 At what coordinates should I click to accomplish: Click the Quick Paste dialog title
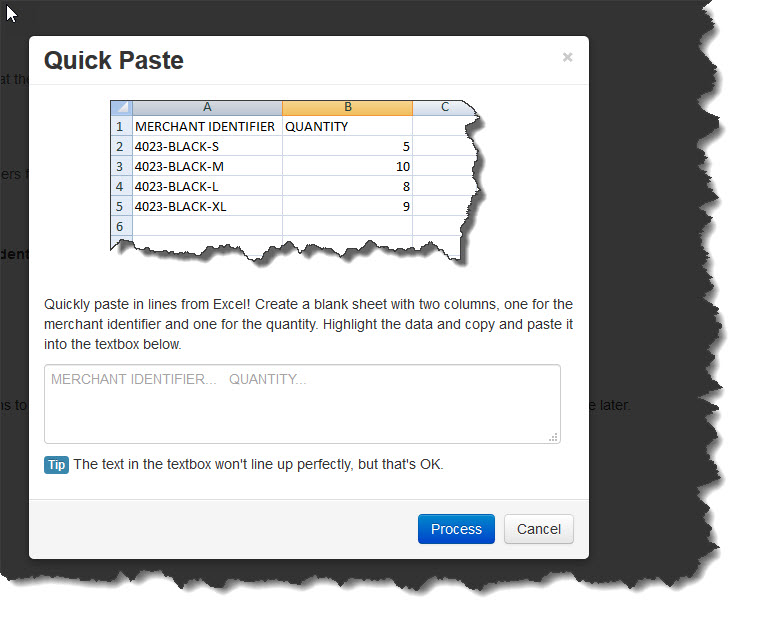click(x=114, y=60)
